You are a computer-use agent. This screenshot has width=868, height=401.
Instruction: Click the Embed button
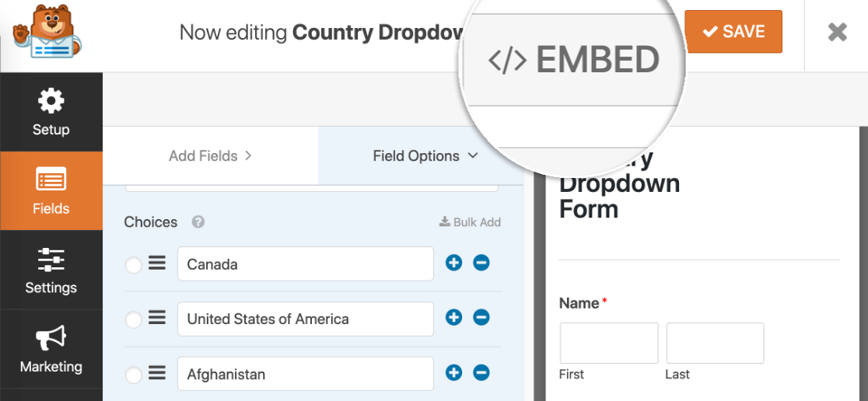point(574,60)
